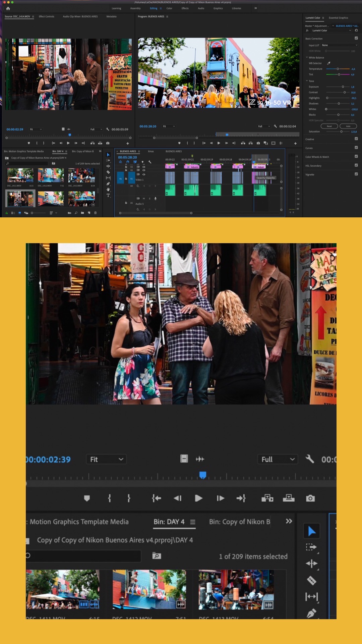Select the Type tool

pyautogui.click(x=108, y=195)
